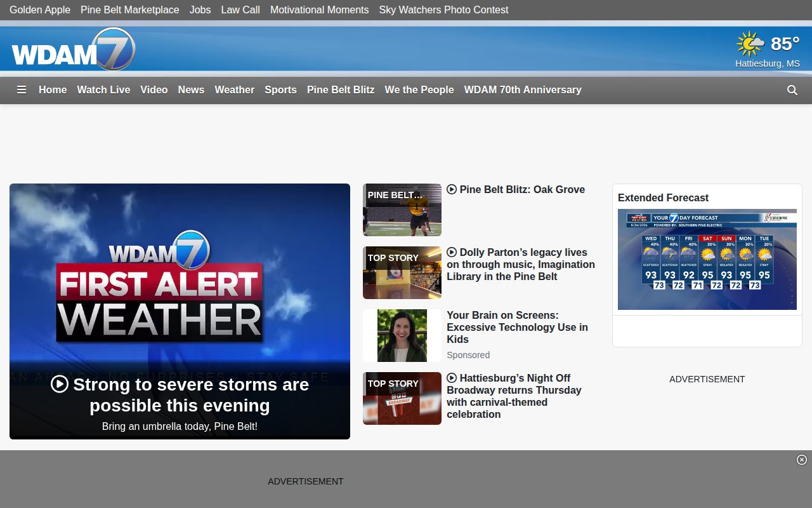Screen dimensions: 812x508
Task: Open Sky Watchers Photo Contest link
Action: tap(444, 10)
